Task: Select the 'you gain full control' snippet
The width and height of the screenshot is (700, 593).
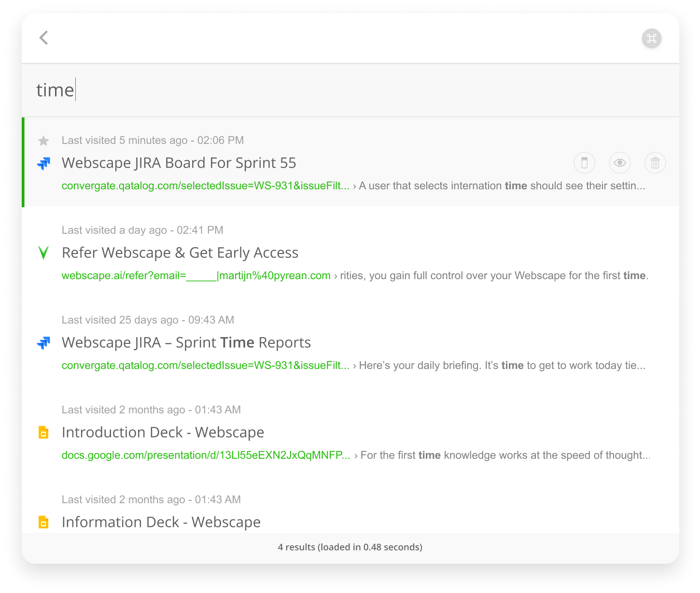Action: 494,276
